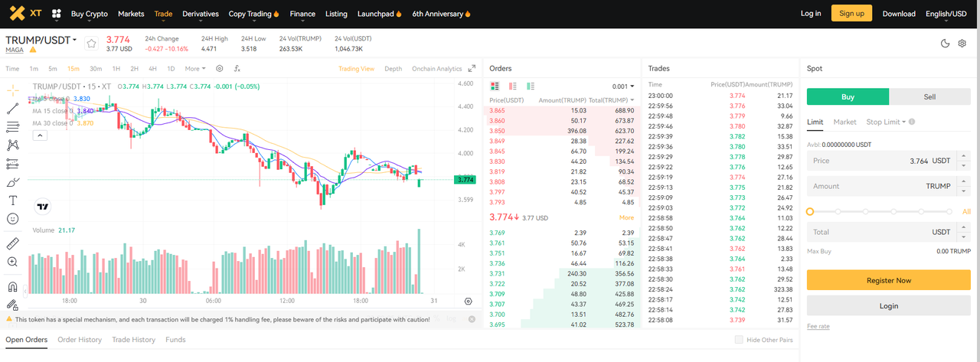Viewport: 980px width, 362px height.
Task: Click the amount percentage slider handle
Action: [810, 211]
